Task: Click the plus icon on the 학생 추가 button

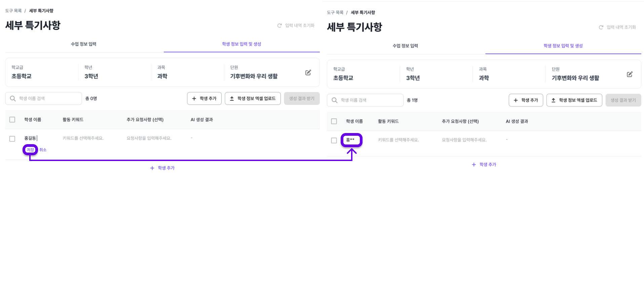Action: click(x=194, y=98)
